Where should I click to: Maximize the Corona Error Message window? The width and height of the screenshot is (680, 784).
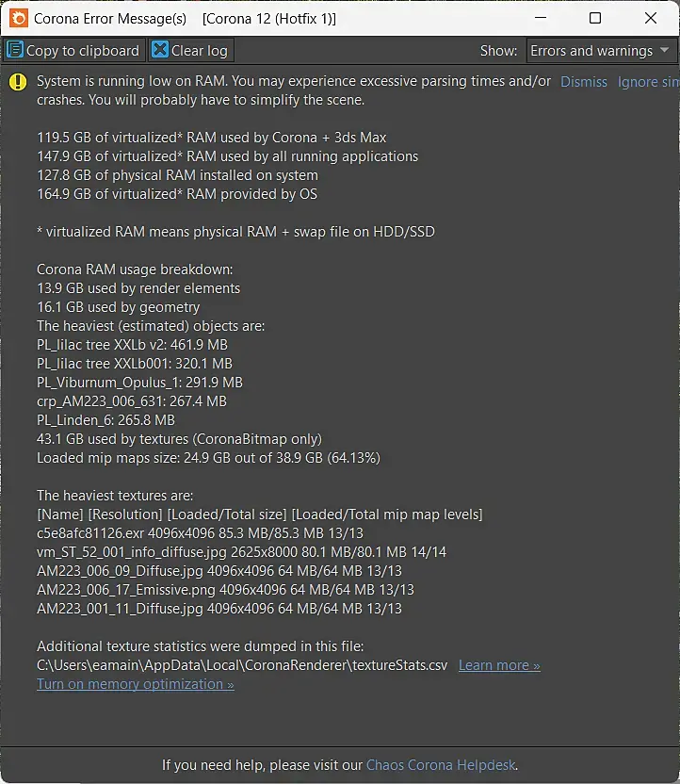(595, 18)
